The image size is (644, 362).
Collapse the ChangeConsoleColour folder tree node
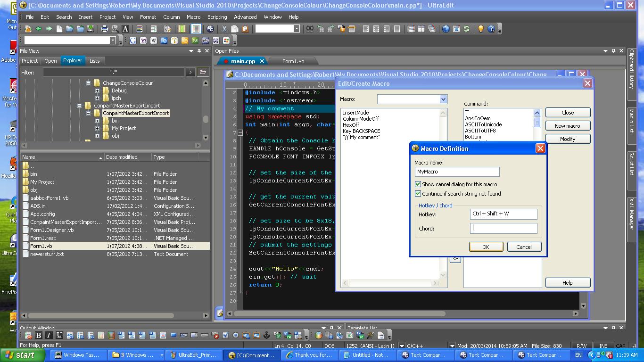(x=88, y=83)
